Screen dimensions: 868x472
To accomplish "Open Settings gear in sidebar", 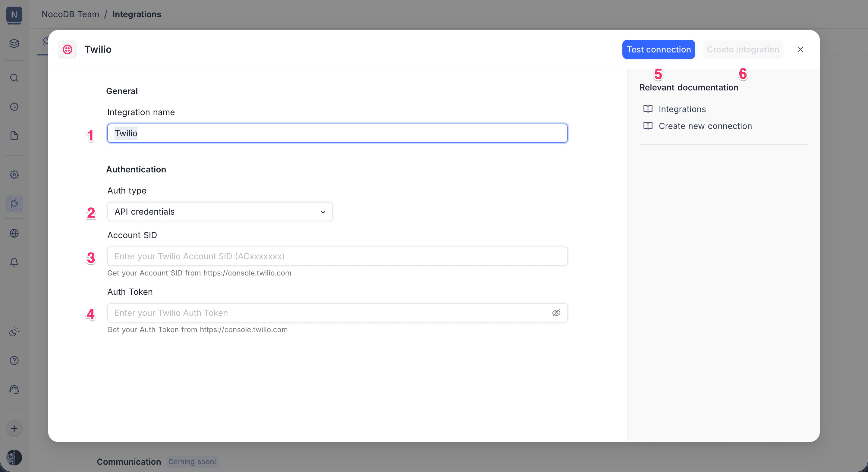I will tap(14, 175).
